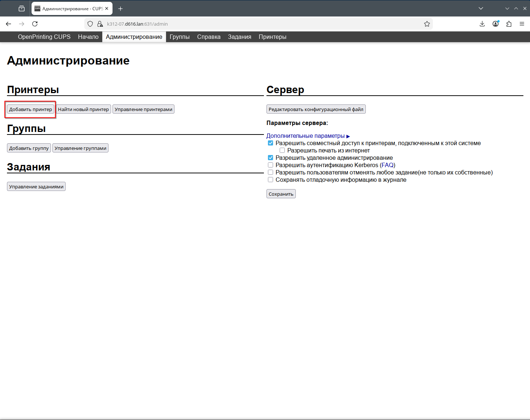This screenshot has width=530, height=420.
Task: Enable Kerberos authentication checkbox
Action: (270, 165)
